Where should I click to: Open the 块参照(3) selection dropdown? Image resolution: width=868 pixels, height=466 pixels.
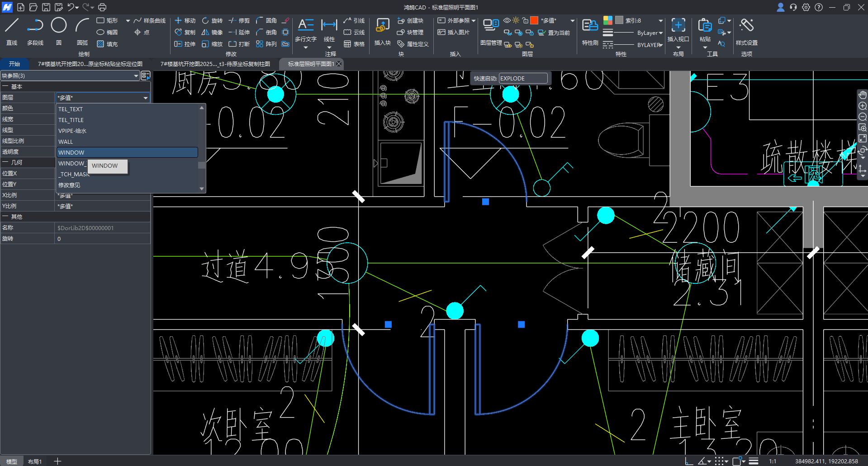point(136,76)
